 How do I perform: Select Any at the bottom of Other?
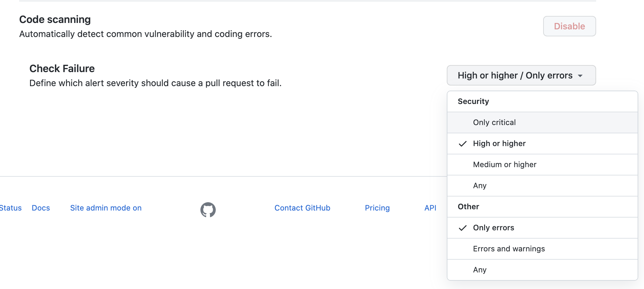coord(479,270)
